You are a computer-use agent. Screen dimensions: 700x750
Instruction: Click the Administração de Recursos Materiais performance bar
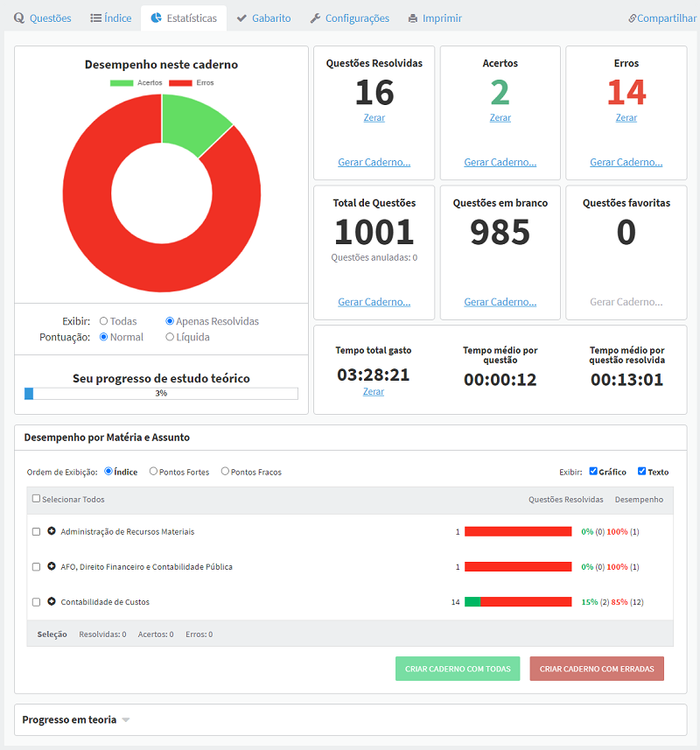[x=518, y=531]
